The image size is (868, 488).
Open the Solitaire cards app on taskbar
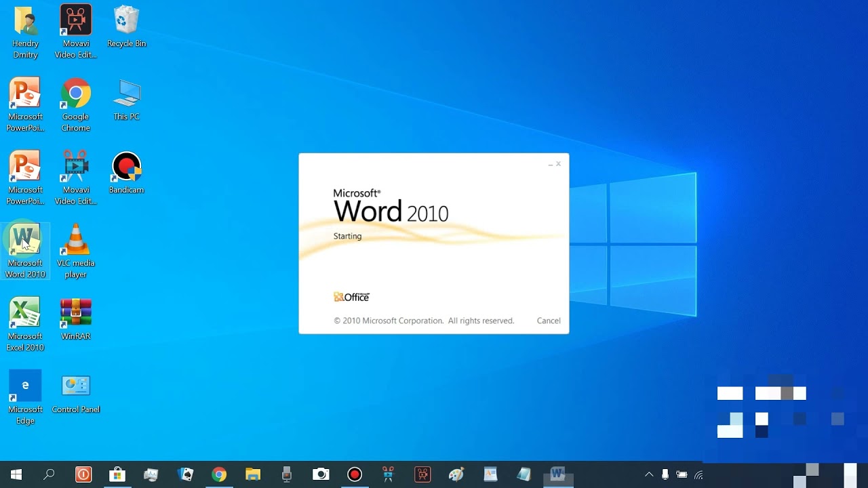pyautogui.click(x=185, y=474)
